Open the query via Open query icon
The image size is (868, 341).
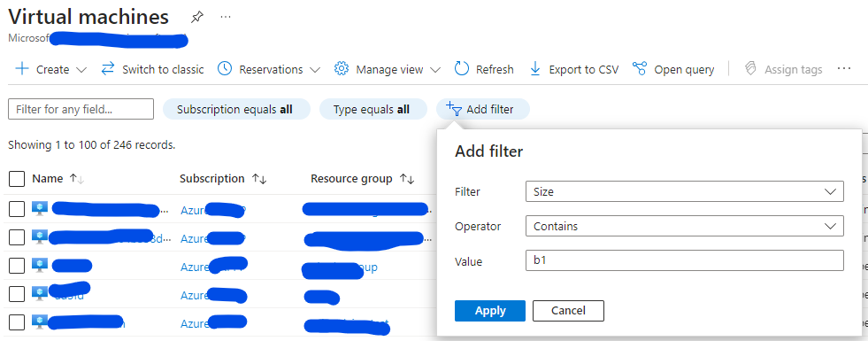click(x=640, y=69)
